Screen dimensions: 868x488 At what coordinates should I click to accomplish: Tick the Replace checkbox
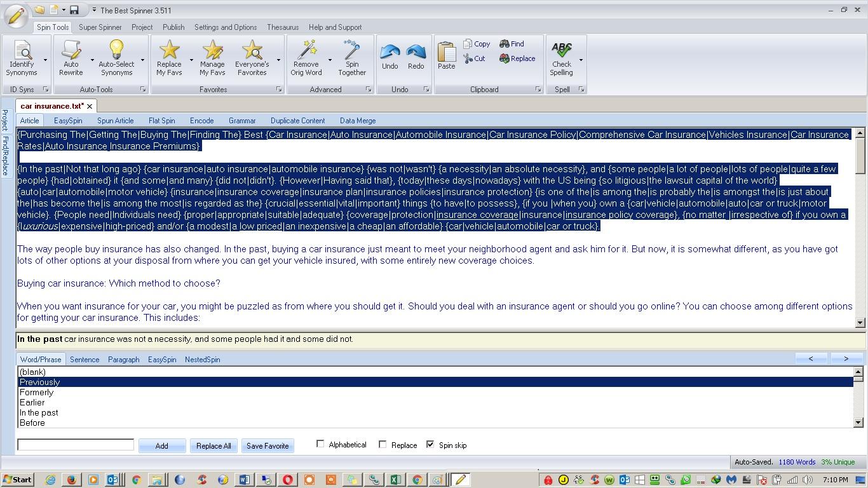383,445
